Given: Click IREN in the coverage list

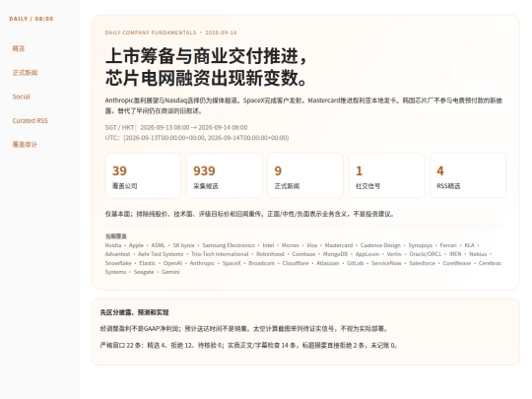Looking at the screenshot, I should pos(455,254).
